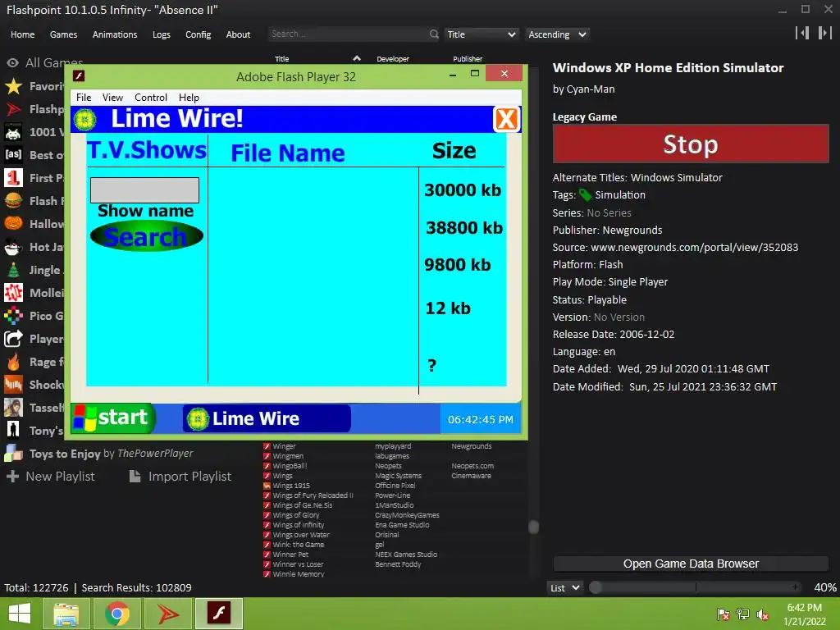Open Flash Player File menu
The image size is (840, 630).
84,98
